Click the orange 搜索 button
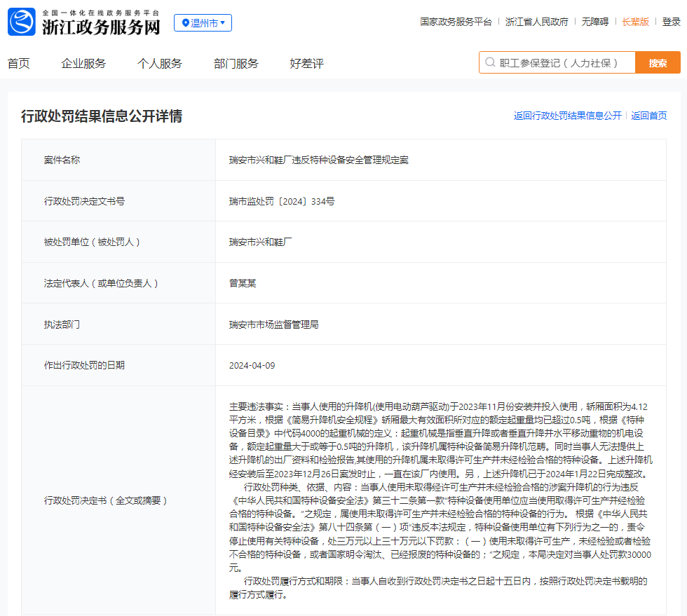Viewport: 687px width, 616px height. click(658, 62)
